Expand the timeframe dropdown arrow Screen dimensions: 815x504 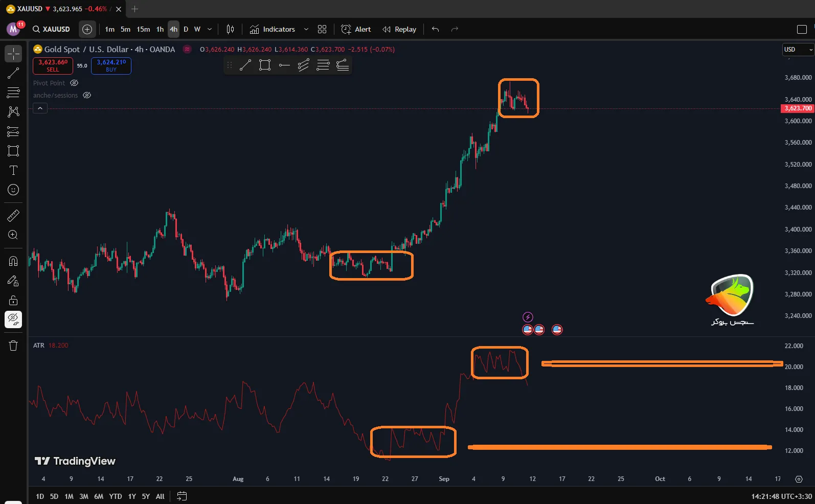[210, 29]
